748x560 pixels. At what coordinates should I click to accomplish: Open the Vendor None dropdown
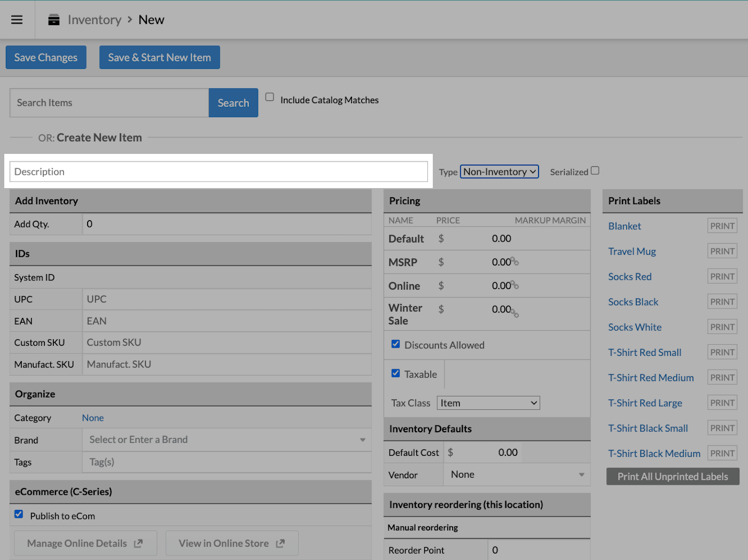[x=517, y=475]
